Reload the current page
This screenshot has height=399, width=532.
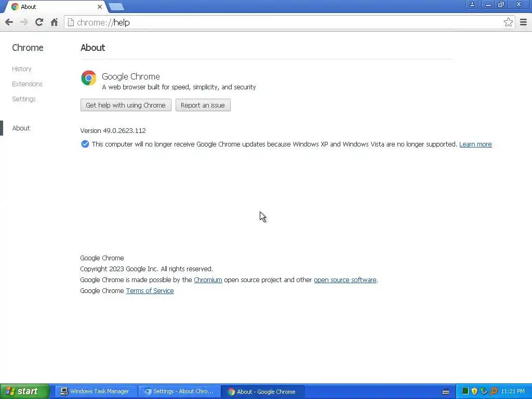click(x=39, y=22)
